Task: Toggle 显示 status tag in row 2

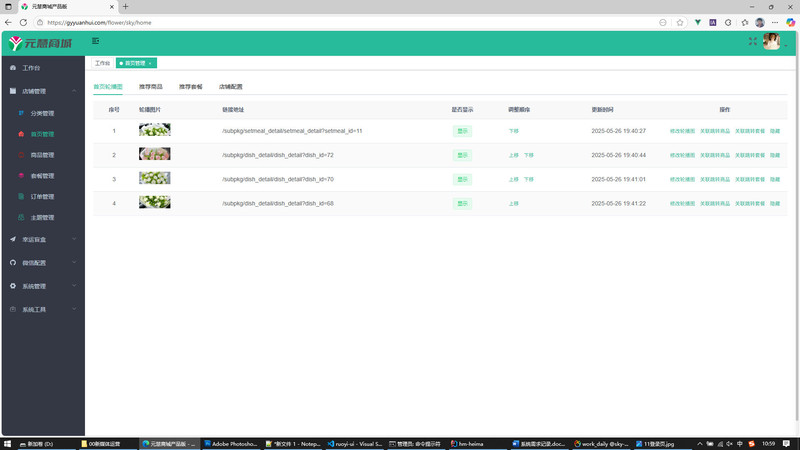Action: (x=462, y=155)
